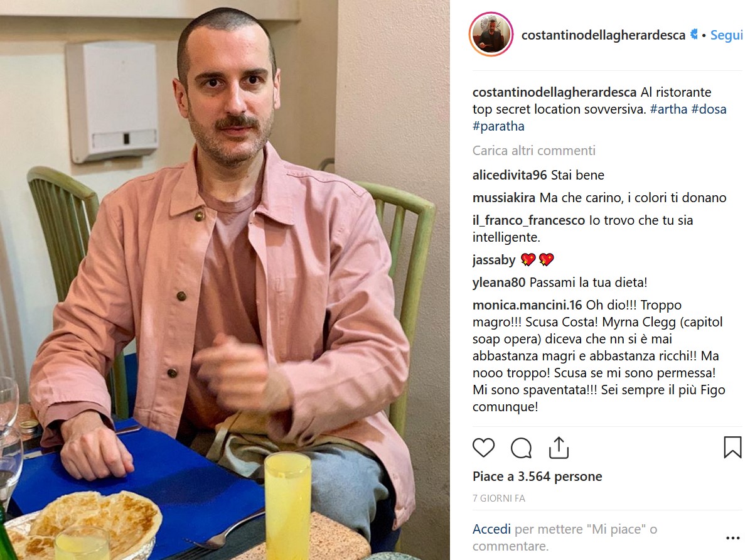Open the #dosa hashtag
The image size is (755, 560).
[709, 109]
